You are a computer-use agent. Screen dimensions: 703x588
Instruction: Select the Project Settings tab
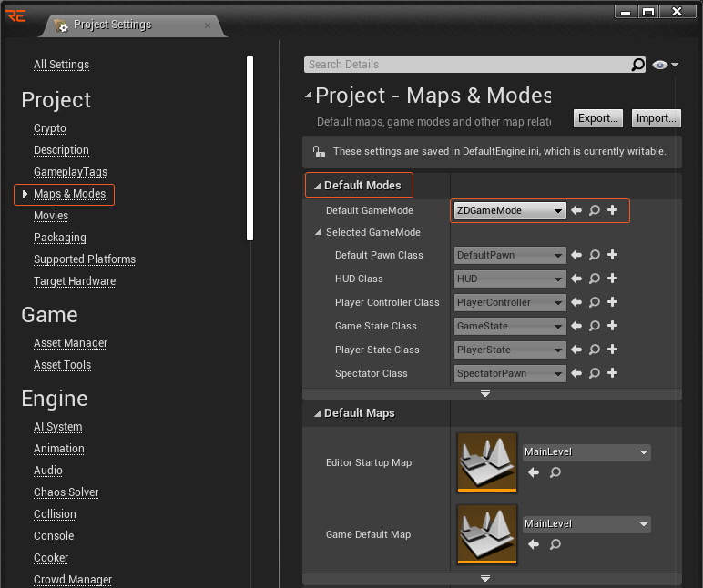click(113, 25)
